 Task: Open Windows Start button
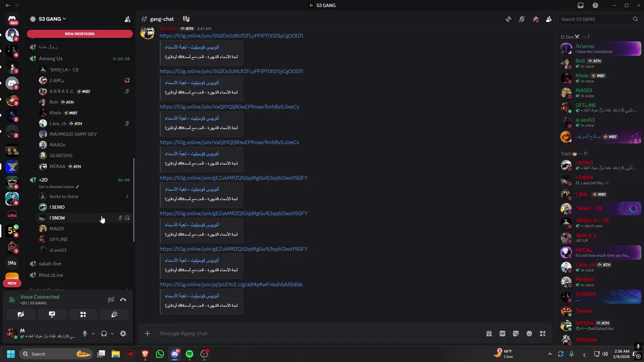pos(11,354)
